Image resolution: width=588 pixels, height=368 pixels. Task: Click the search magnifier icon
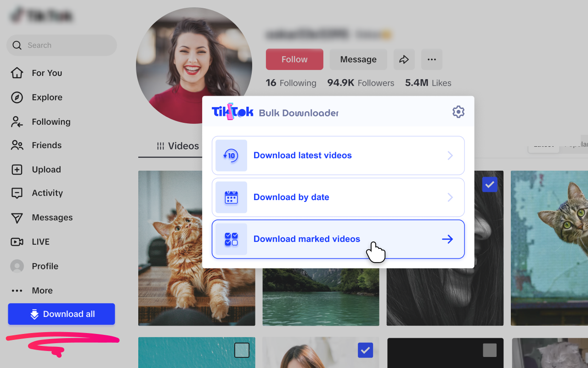click(17, 45)
